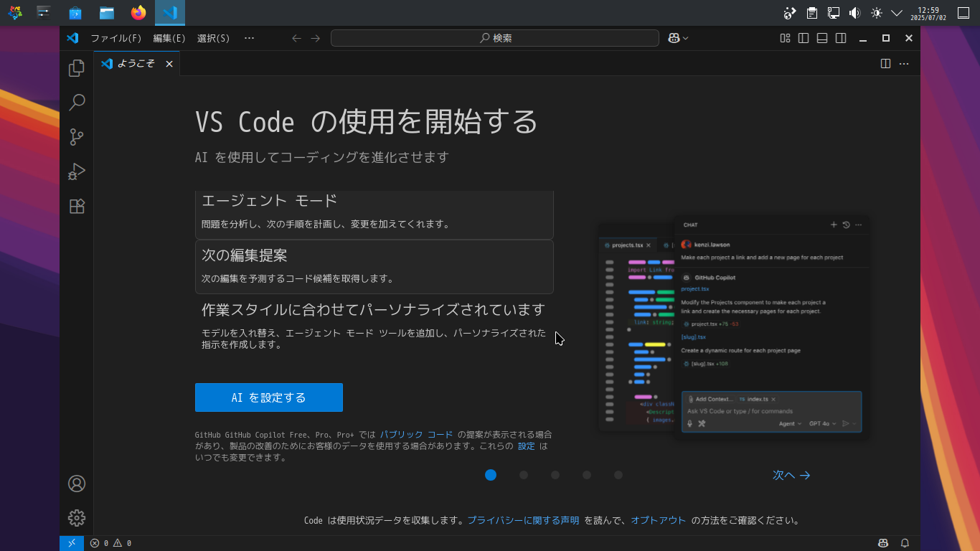The width and height of the screenshot is (980, 551).
Task: Open the オプトアウト link
Action: 659,521
